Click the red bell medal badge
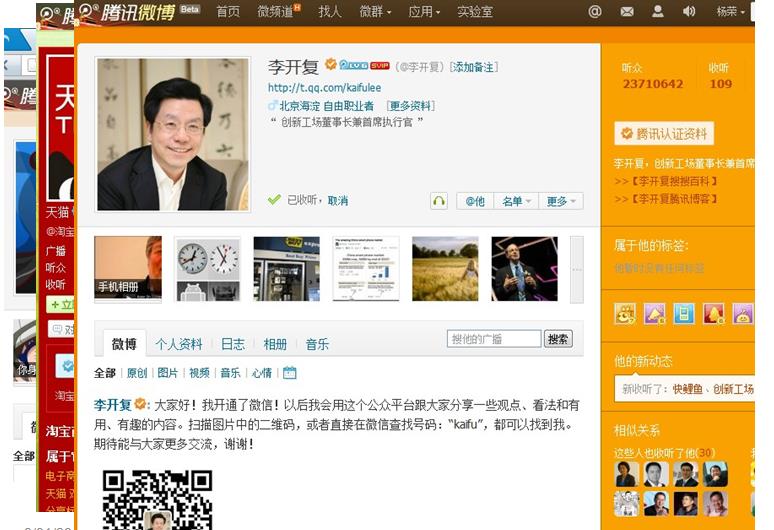The width and height of the screenshot is (774, 530). pyautogui.click(x=714, y=314)
